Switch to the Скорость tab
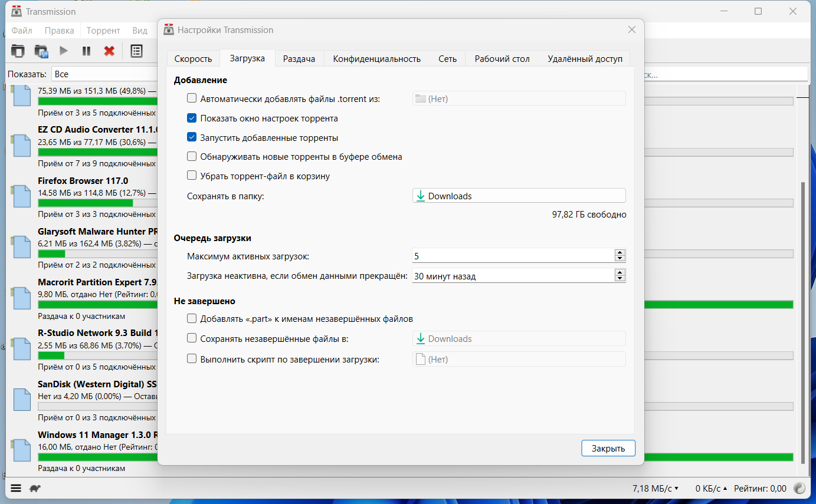This screenshot has width=816, height=504. point(193,58)
